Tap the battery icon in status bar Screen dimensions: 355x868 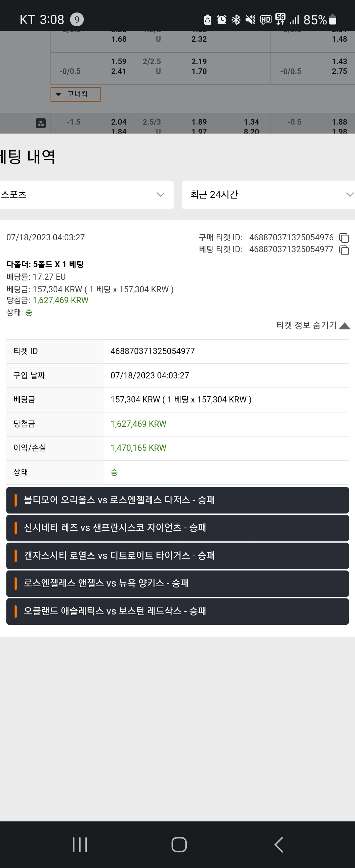(333, 19)
